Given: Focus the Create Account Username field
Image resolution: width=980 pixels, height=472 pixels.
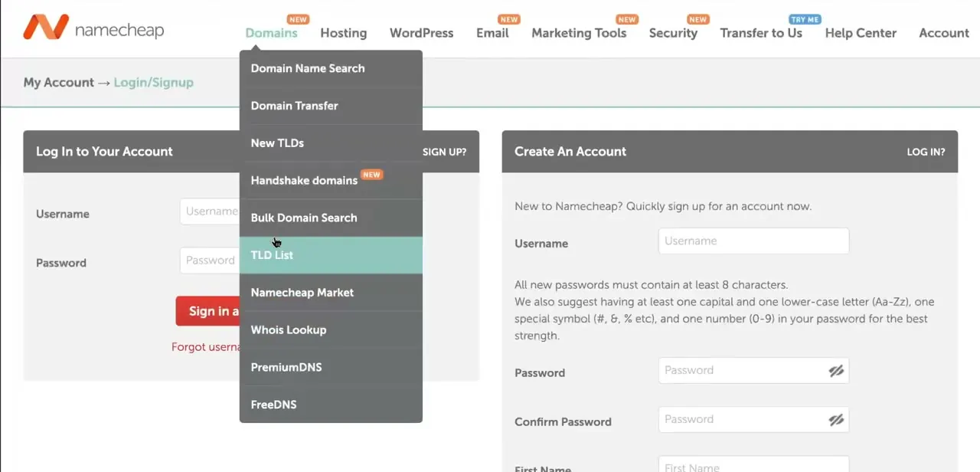Looking at the screenshot, I should (753, 241).
